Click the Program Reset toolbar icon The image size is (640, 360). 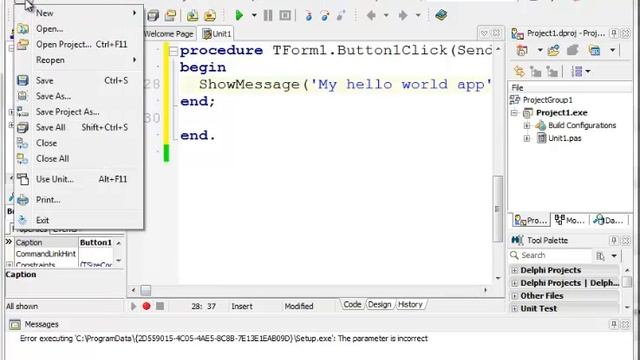(x=285, y=16)
